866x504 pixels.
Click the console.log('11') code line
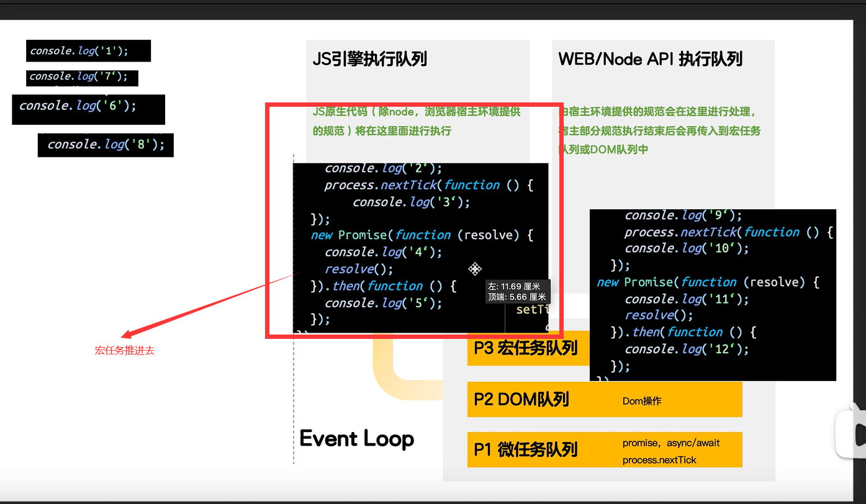(687, 299)
